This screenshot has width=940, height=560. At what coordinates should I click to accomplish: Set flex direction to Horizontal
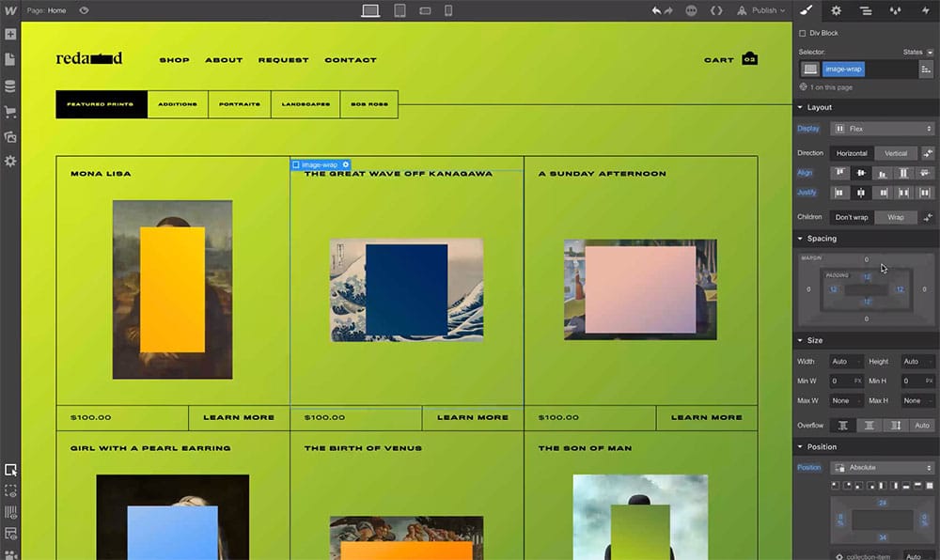852,153
